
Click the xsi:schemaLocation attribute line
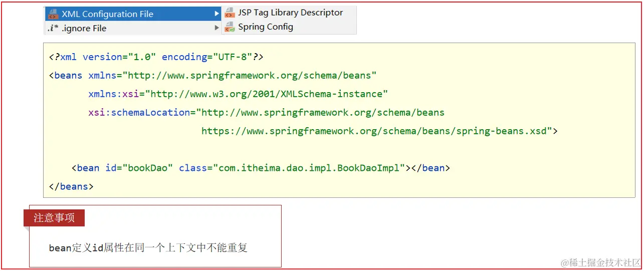pos(266,113)
